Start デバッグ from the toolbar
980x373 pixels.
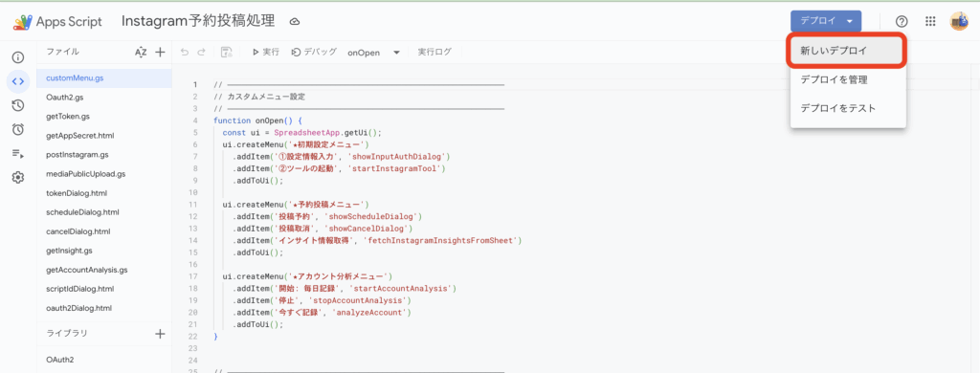pyautogui.click(x=314, y=53)
